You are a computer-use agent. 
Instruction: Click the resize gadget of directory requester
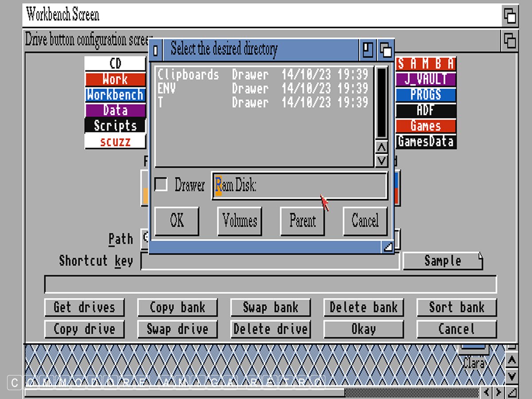(387, 247)
